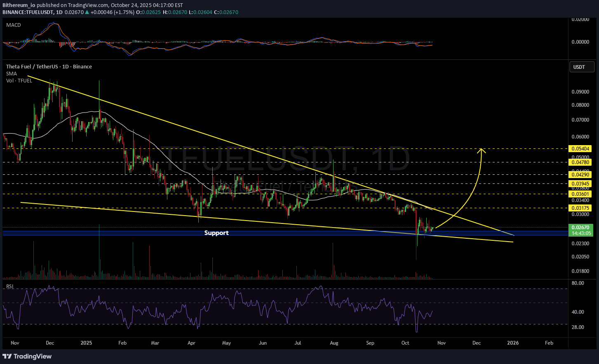Click the Bithereum_io publisher name
This screenshot has height=364, width=599.
(19, 5)
